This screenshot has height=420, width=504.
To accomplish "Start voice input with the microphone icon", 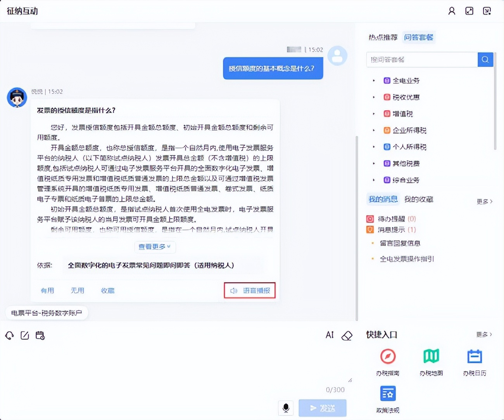I will pyautogui.click(x=286, y=408).
